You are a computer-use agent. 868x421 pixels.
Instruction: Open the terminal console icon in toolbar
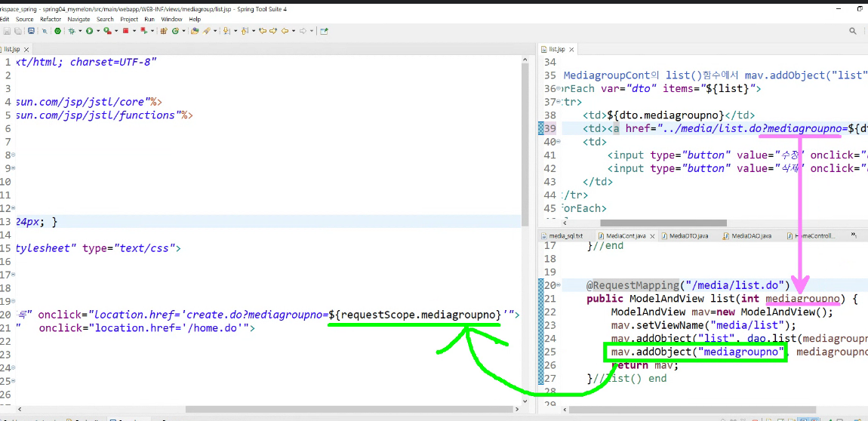31,31
